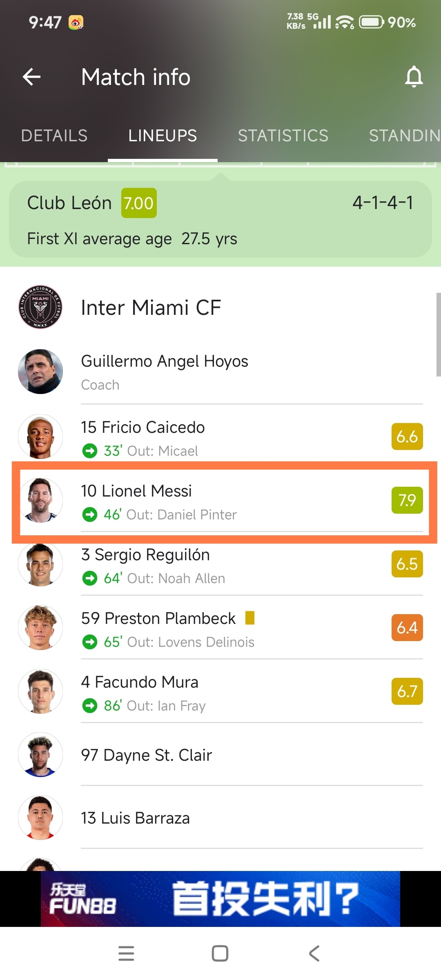Viewport: 441px width, 980px height.
Task: Open Facundo Mura player entry
Action: click(x=220, y=691)
